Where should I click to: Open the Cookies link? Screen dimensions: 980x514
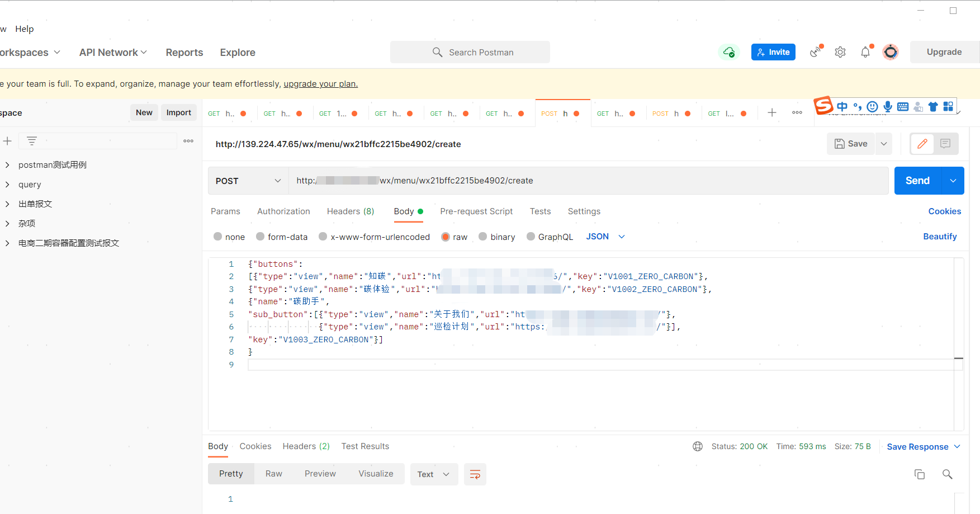coord(945,211)
